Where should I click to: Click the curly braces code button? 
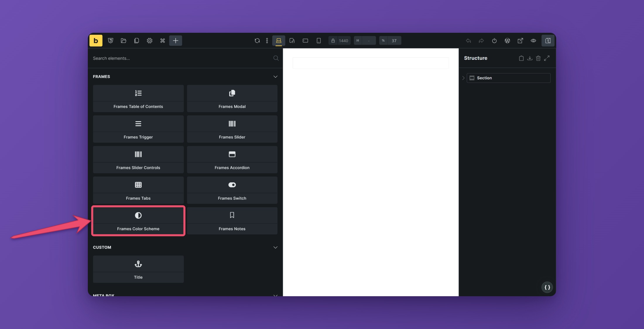547,287
